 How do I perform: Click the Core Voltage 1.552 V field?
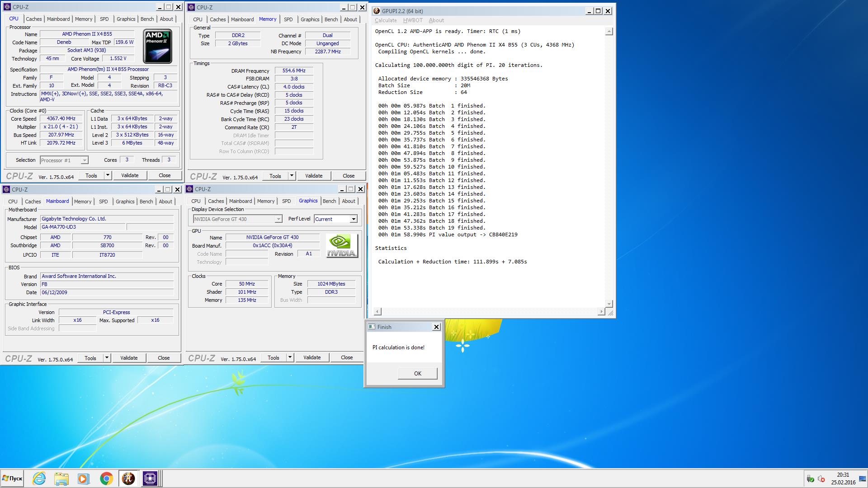click(x=118, y=58)
